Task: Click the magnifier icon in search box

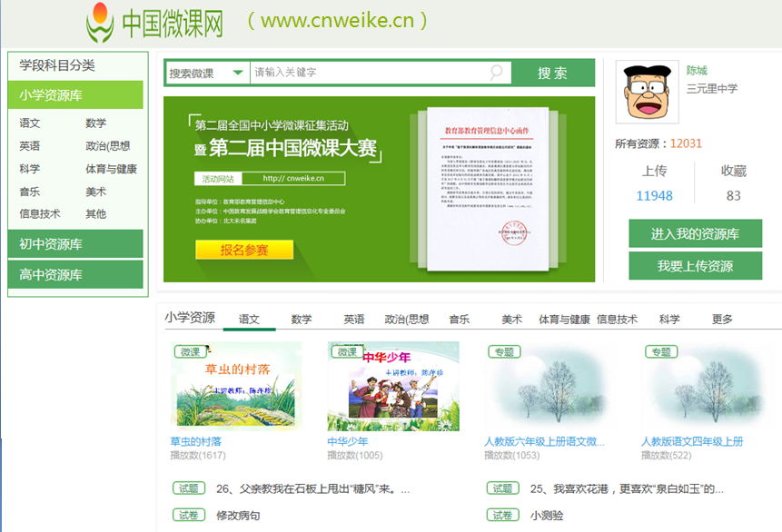Action: [x=497, y=73]
